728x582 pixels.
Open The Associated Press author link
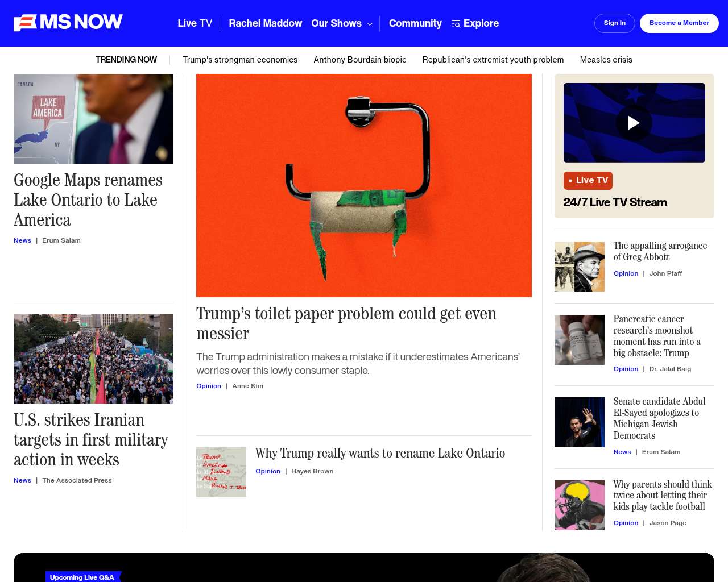[77, 480]
